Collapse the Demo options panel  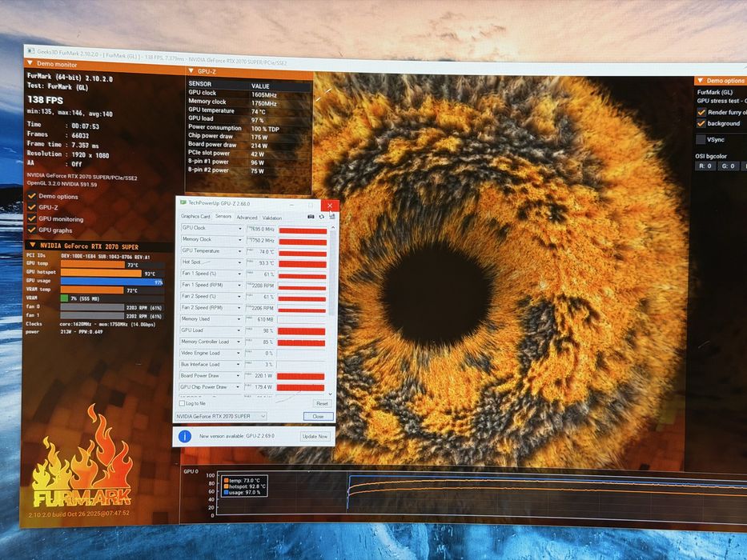(700, 81)
